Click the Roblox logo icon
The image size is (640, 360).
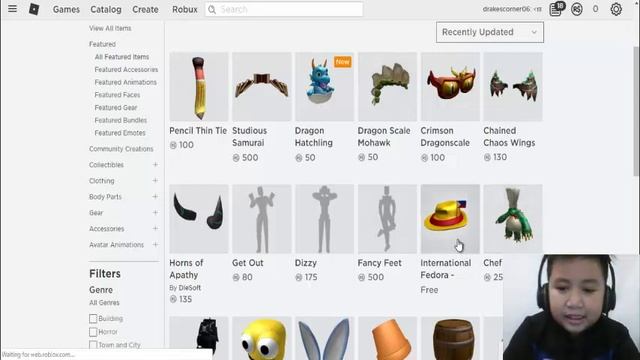click(34, 9)
